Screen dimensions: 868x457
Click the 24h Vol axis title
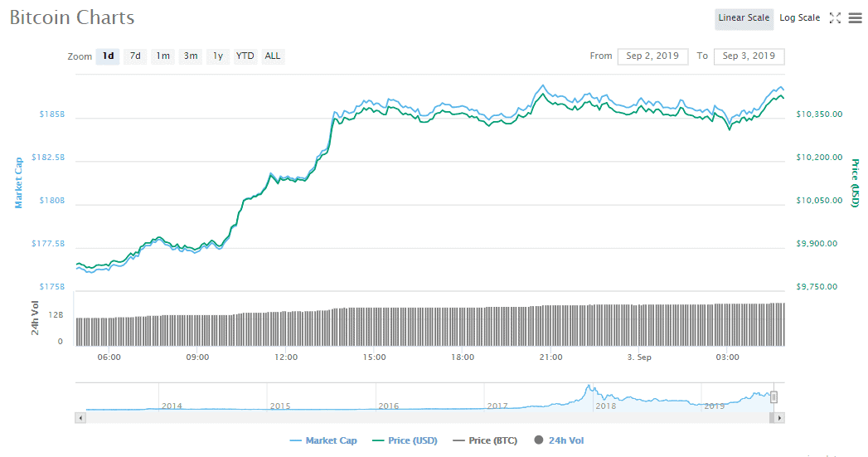click(x=35, y=318)
